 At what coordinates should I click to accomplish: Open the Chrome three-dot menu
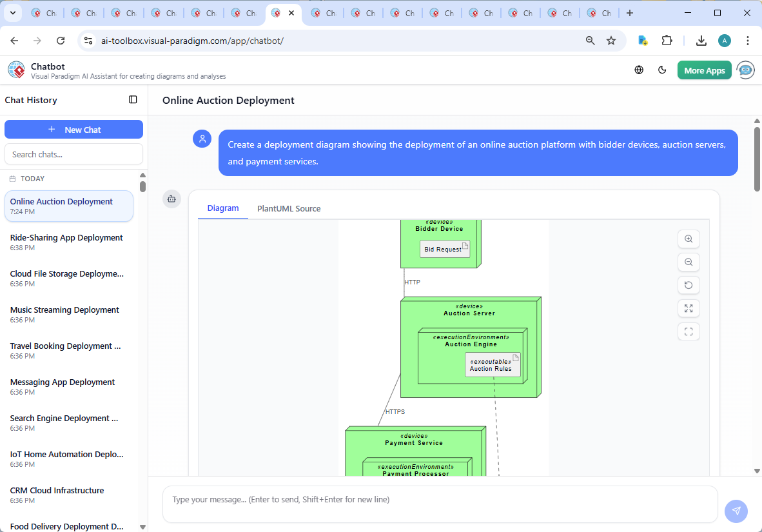click(x=748, y=40)
